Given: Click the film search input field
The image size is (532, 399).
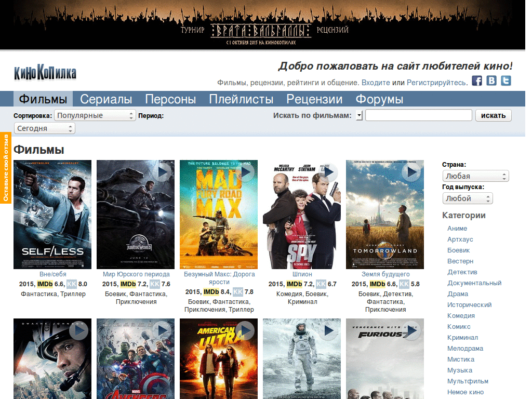Looking at the screenshot, I should pyautogui.click(x=419, y=115).
